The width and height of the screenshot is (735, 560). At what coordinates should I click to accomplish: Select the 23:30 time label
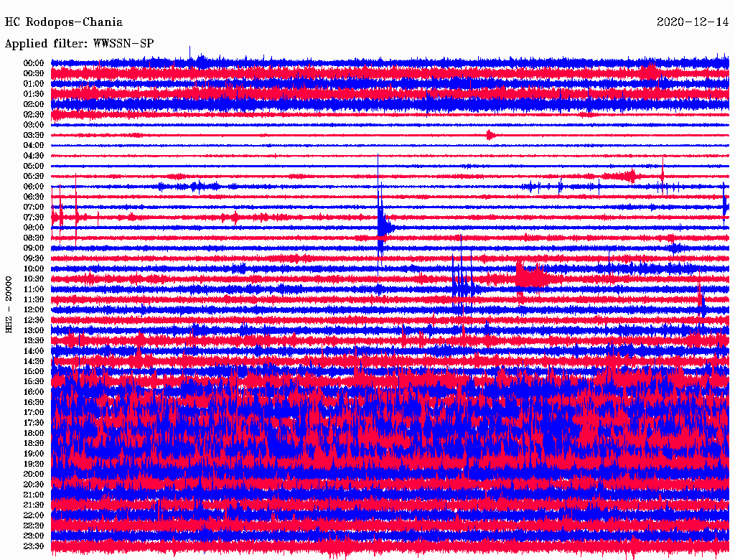[34, 546]
